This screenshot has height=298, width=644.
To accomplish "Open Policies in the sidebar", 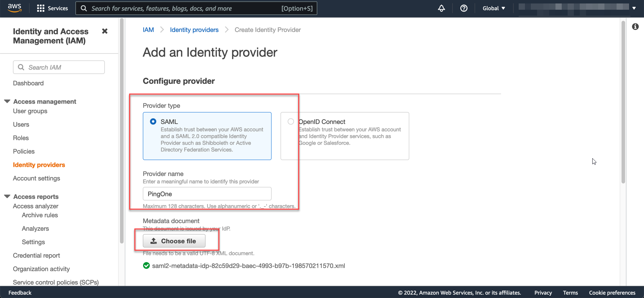I will point(24,151).
